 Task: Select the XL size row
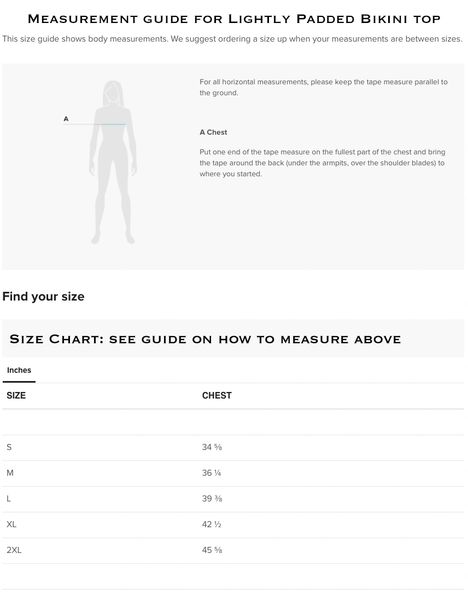(233, 525)
